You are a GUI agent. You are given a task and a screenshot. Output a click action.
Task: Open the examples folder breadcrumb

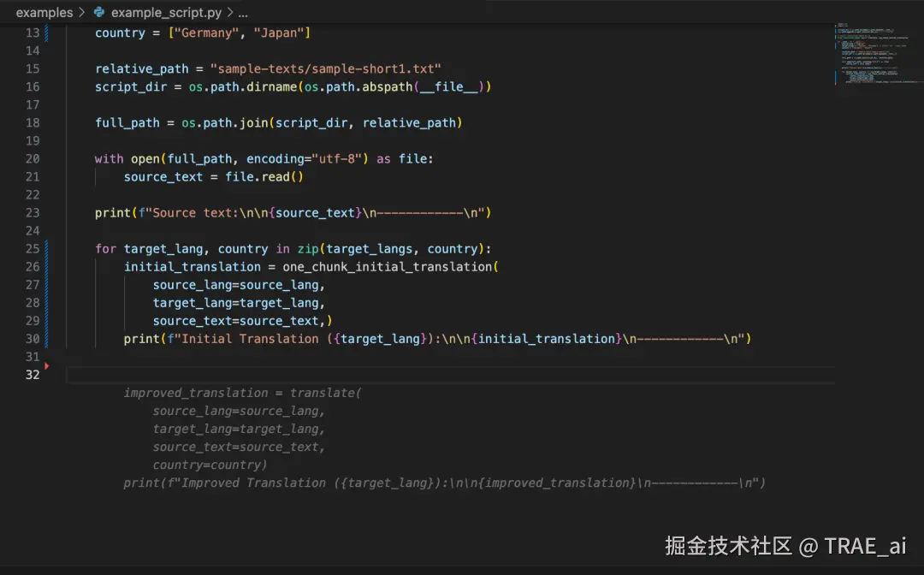[44, 13]
